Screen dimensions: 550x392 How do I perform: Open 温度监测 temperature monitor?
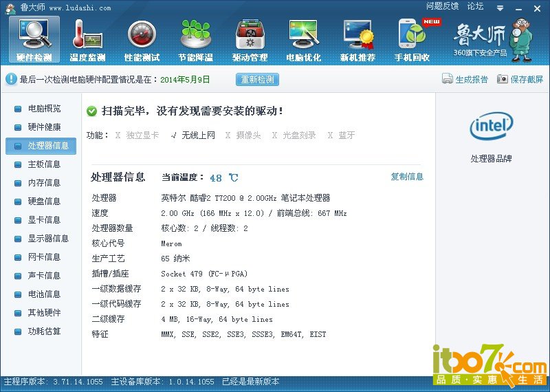tap(87, 40)
